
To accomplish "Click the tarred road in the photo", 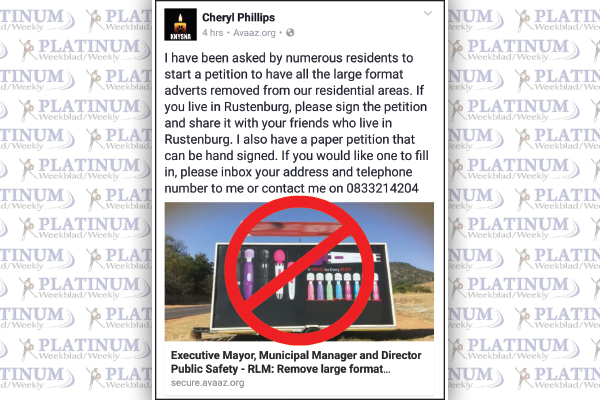I will tap(188, 312).
